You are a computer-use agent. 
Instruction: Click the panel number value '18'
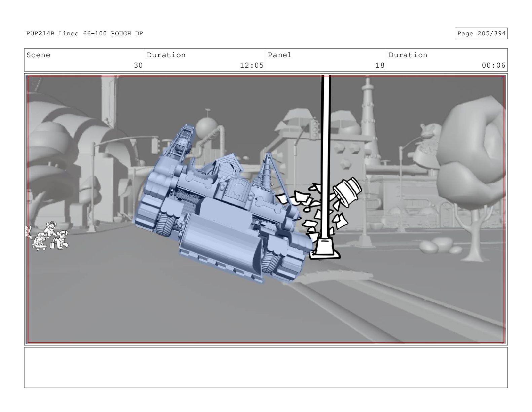[x=380, y=65]
